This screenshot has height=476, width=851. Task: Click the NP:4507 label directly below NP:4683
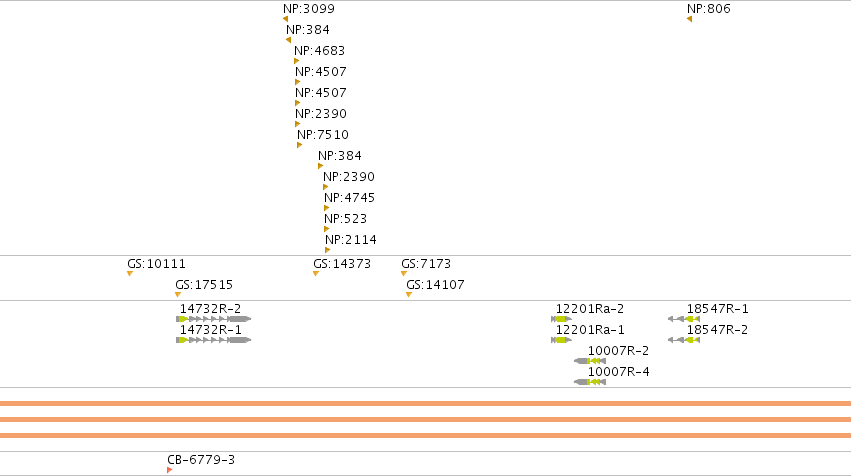321,72
